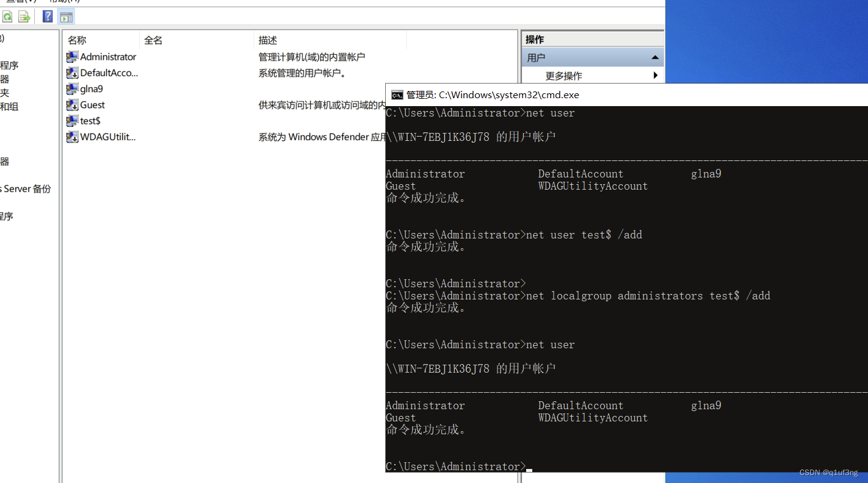Click the Refresh toolbar icon
The image size is (868, 483).
(7, 17)
